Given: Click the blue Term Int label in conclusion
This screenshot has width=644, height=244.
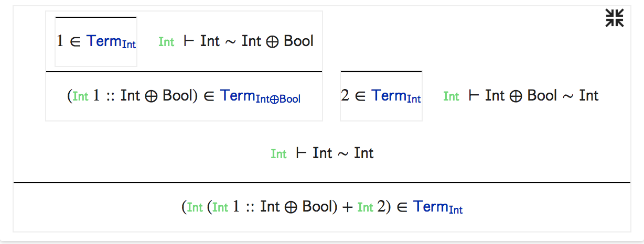Looking at the screenshot, I should point(438,207).
